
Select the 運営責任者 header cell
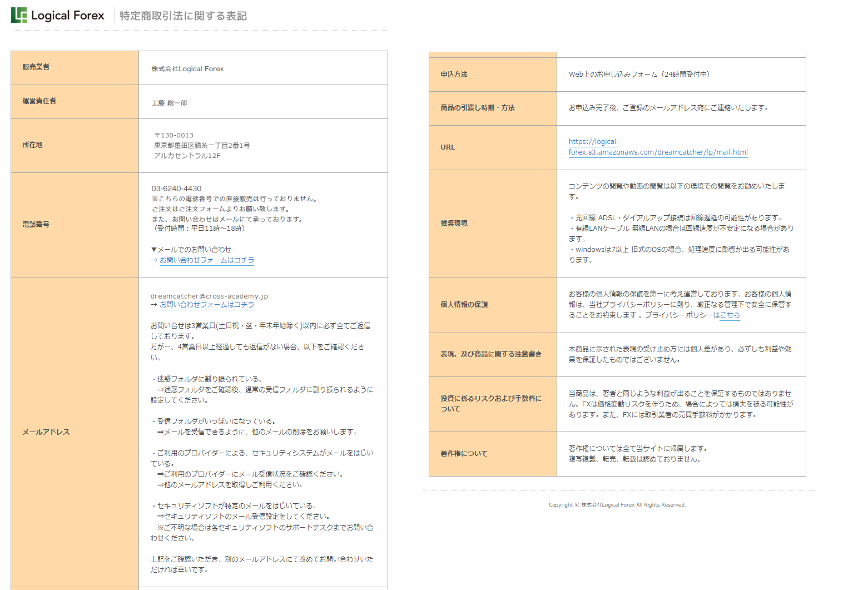tap(75, 102)
